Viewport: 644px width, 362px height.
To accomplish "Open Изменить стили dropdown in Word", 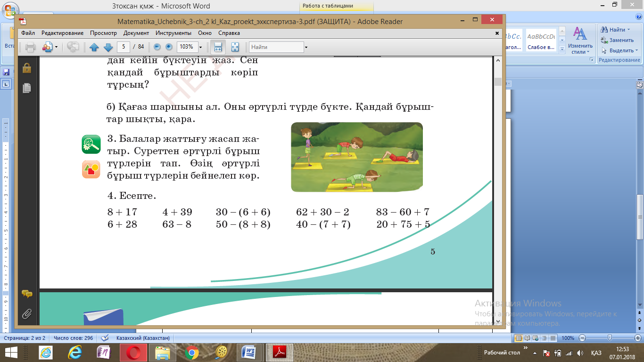I will pos(580,41).
